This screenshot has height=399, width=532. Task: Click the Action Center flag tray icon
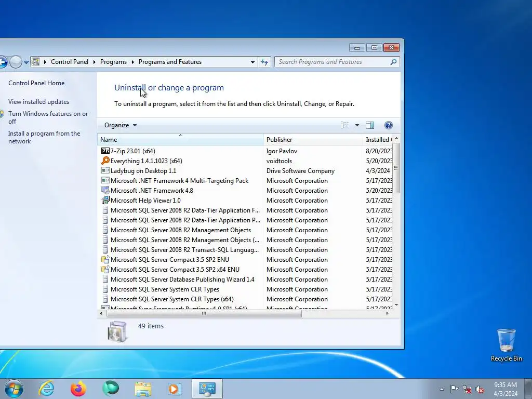[454, 389]
